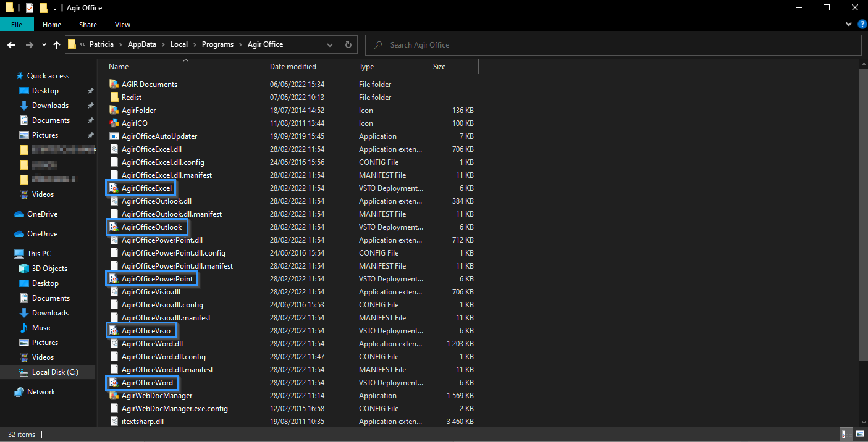The height and width of the screenshot is (442, 868).
Task: Select pinned Documents under Quick access
Action: 51,120
